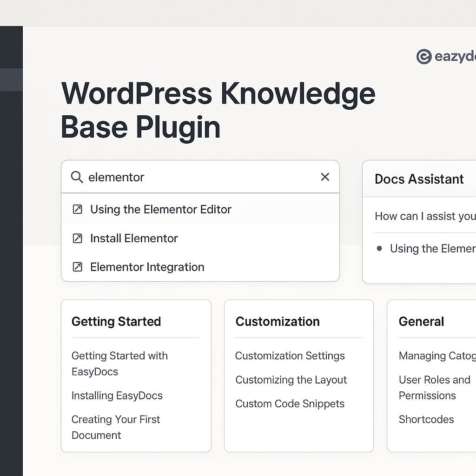476x476 pixels.
Task: Click the Getting Started card heading
Action: 116,322
